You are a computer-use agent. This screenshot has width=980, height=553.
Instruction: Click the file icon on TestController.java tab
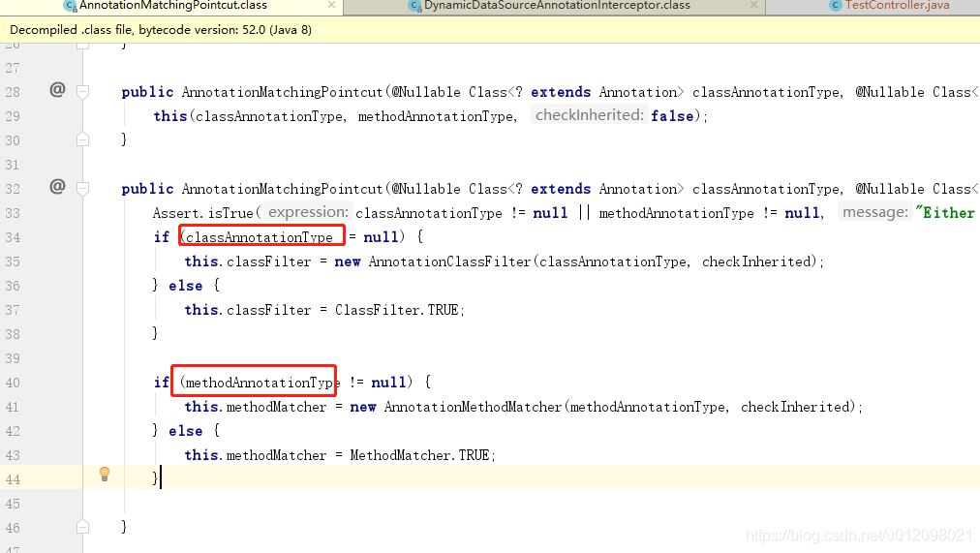[x=836, y=6]
